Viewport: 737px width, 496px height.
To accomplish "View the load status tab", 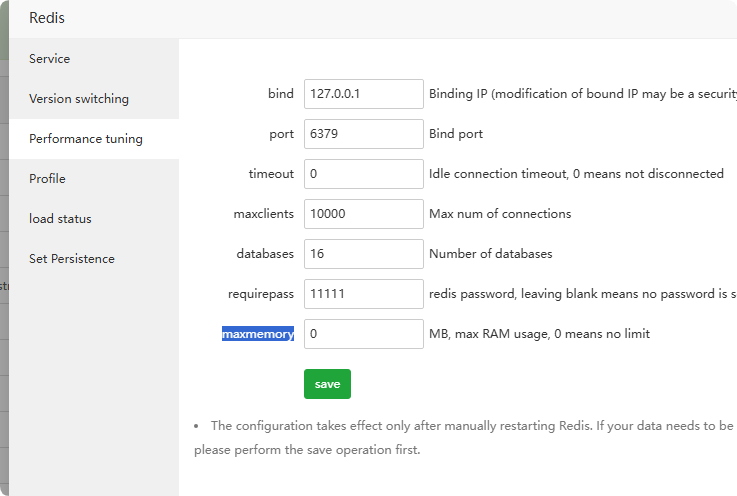I will pos(60,219).
